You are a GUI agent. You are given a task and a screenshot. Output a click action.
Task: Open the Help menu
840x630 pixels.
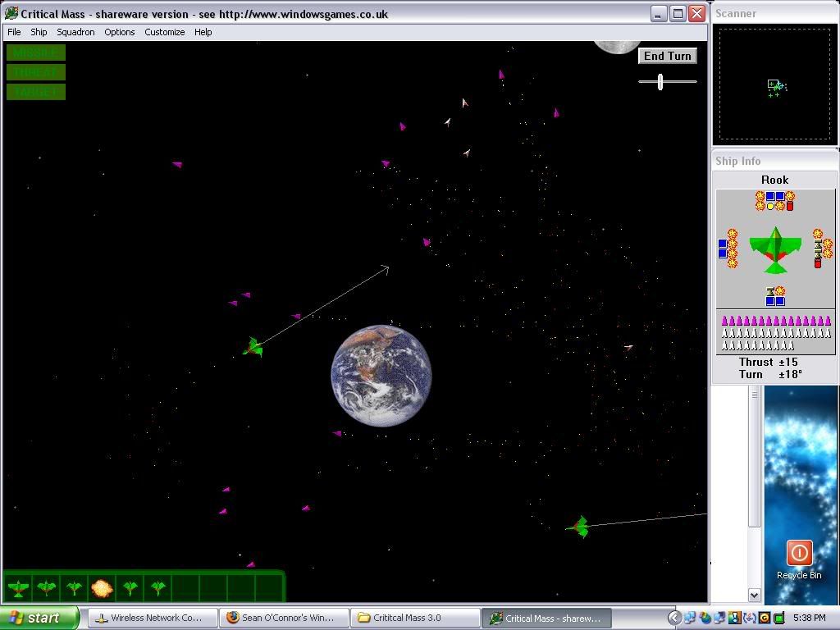[x=203, y=32]
